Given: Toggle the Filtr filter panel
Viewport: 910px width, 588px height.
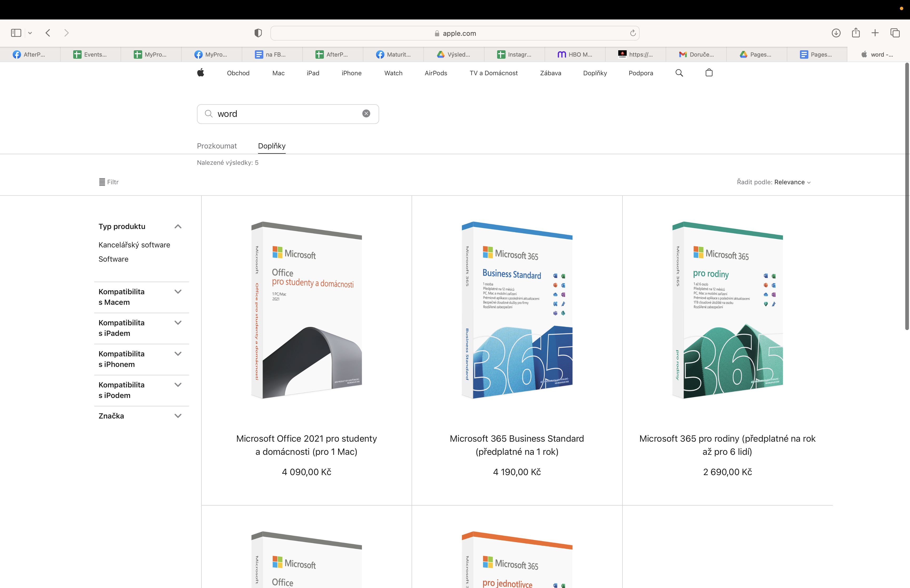Looking at the screenshot, I should (109, 182).
